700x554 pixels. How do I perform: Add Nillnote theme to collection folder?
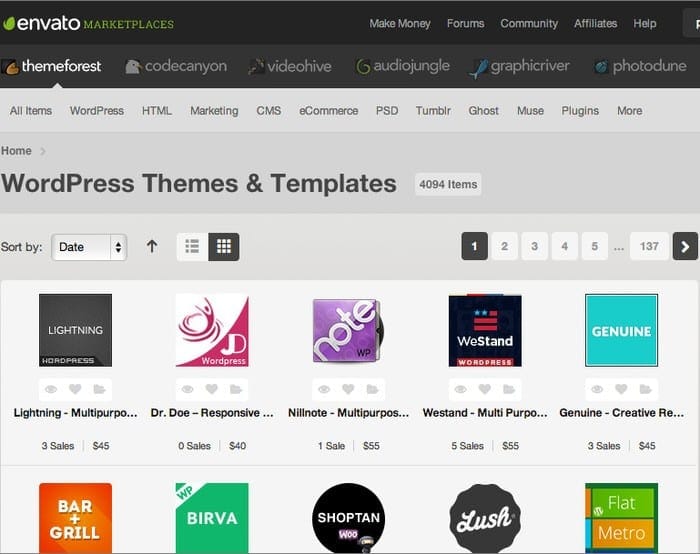coord(372,389)
